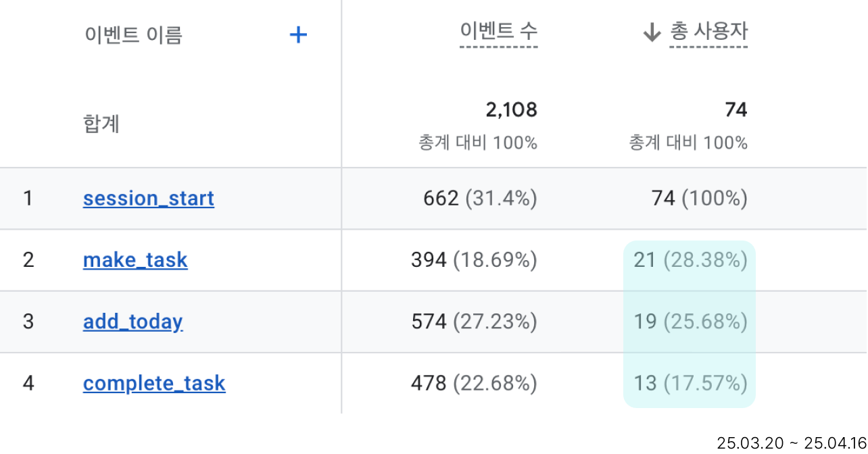Viewport: 868px width, 454px height.
Task: Sort by the 이벤트 수 column header
Action: (499, 32)
